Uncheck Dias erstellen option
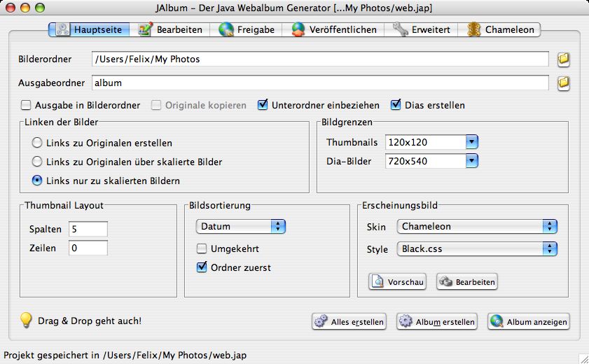The width and height of the screenshot is (589, 364). [x=396, y=105]
